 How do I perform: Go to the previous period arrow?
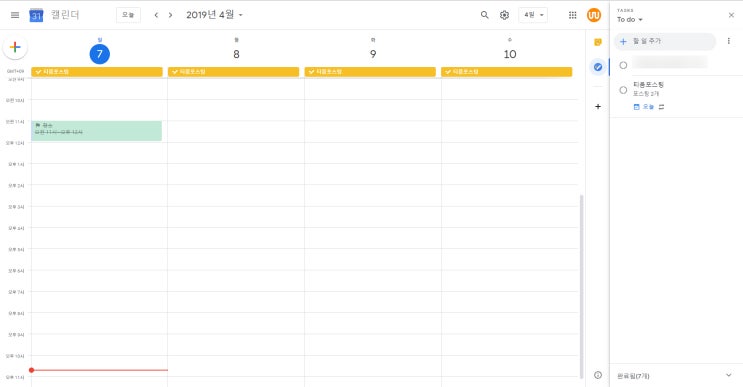click(x=156, y=15)
